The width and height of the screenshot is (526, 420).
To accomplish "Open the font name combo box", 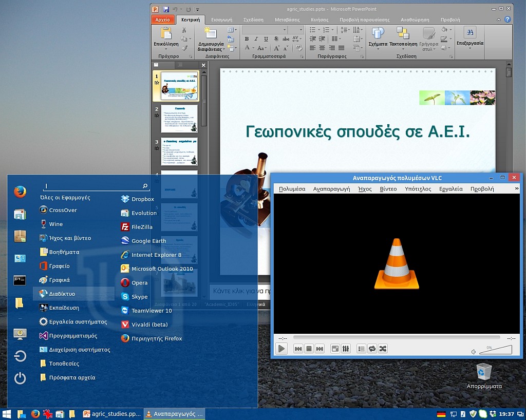I will [265, 30].
